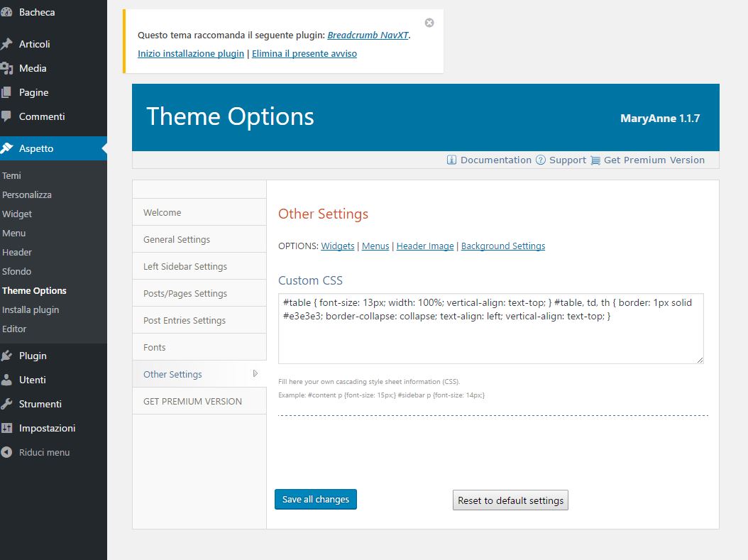Click the Plugin plug icon

pyautogui.click(x=6, y=356)
